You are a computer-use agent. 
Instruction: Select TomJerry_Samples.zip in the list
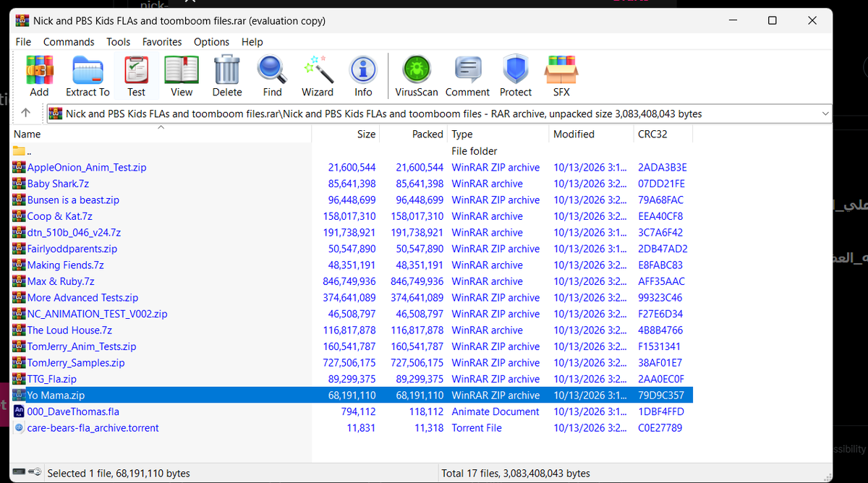(x=352, y=362)
